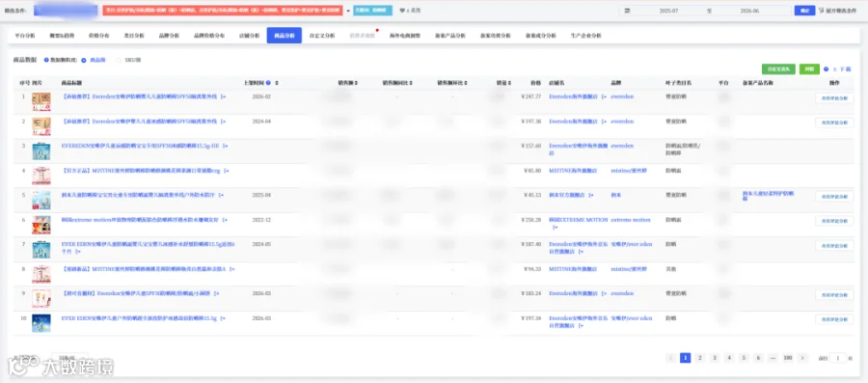Click external icon beside row 2 store name
Viewport: 868px width, 383px height.
coord(604,122)
